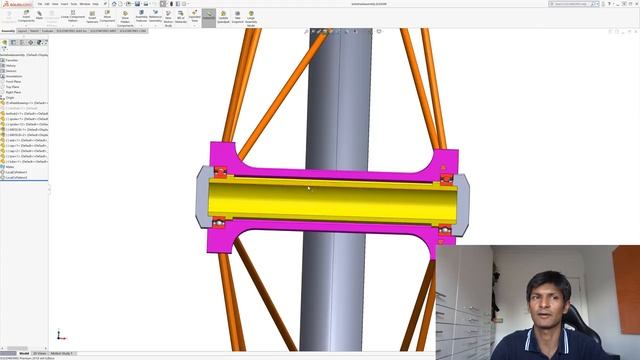The image size is (640, 360).
Task: Click the yellow axle in the section view
Action: tap(333, 202)
